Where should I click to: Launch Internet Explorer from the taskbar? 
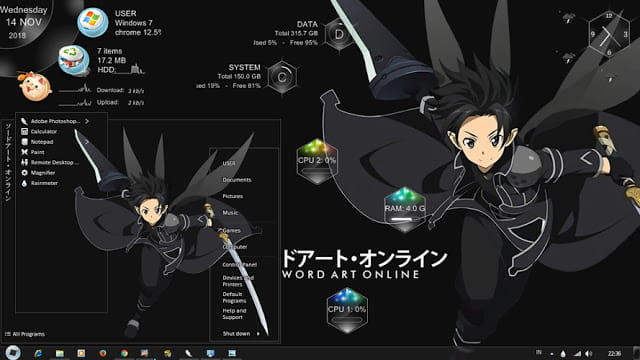[38, 353]
